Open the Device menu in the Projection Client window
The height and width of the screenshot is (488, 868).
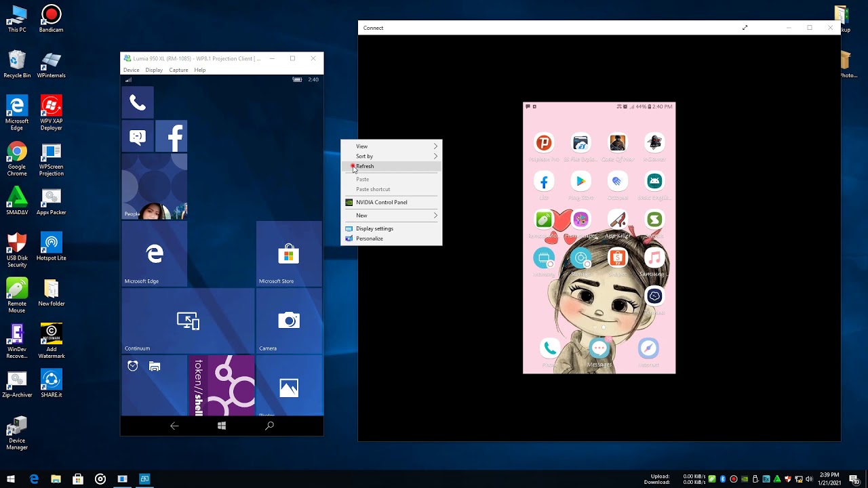tap(132, 70)
